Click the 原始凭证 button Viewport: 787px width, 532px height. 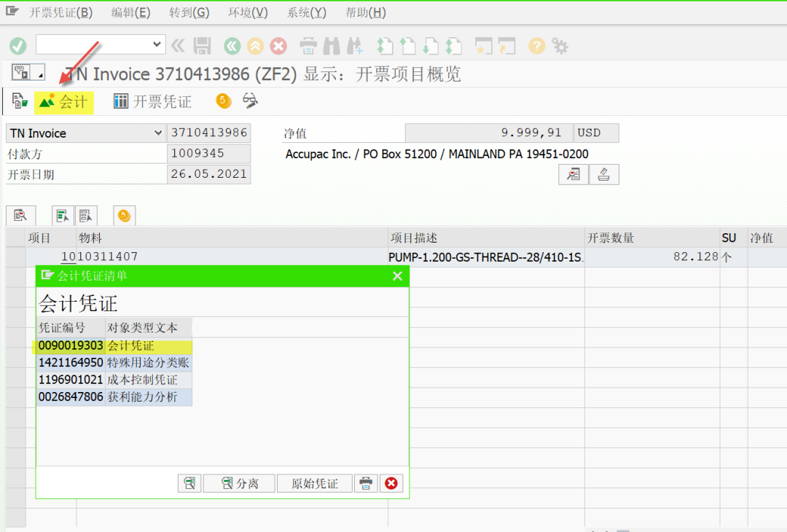pos(315,483)
